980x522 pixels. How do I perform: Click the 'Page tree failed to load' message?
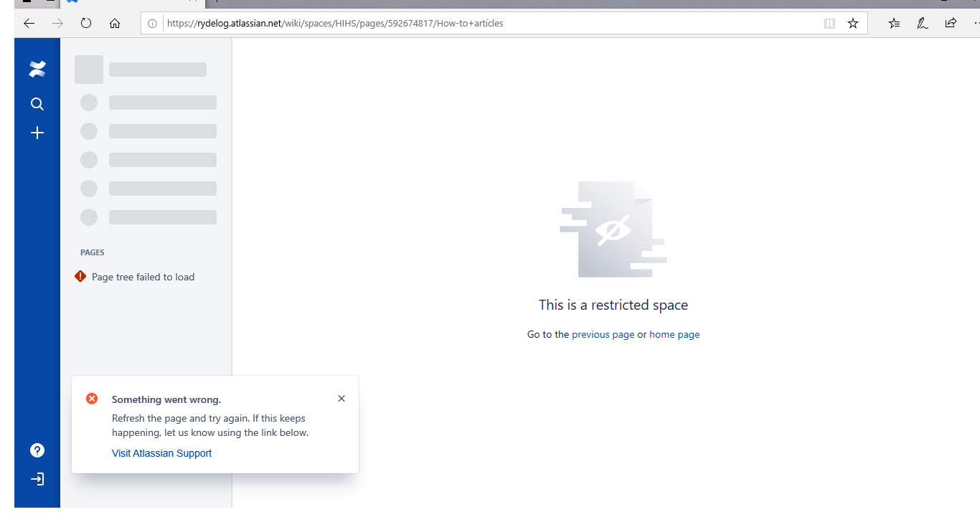pos(143,277)
